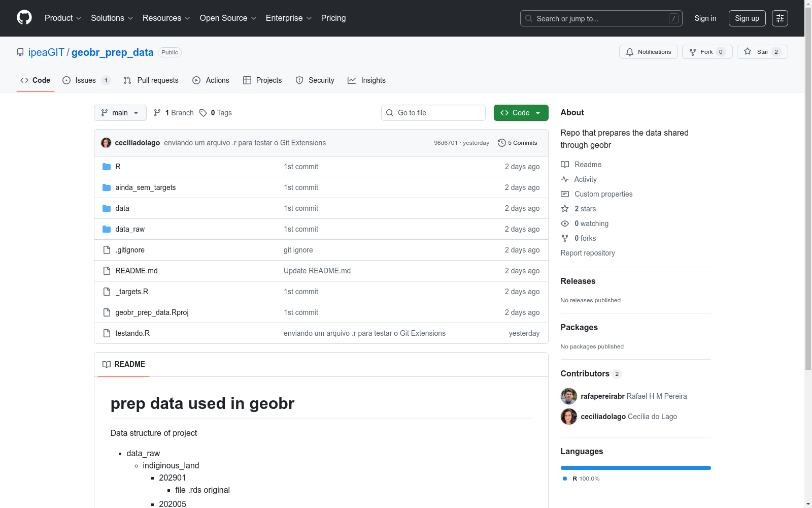Click the .gitignore file icon
The height and width of the screenshot is (508, 812).
[x=107, y=250]
